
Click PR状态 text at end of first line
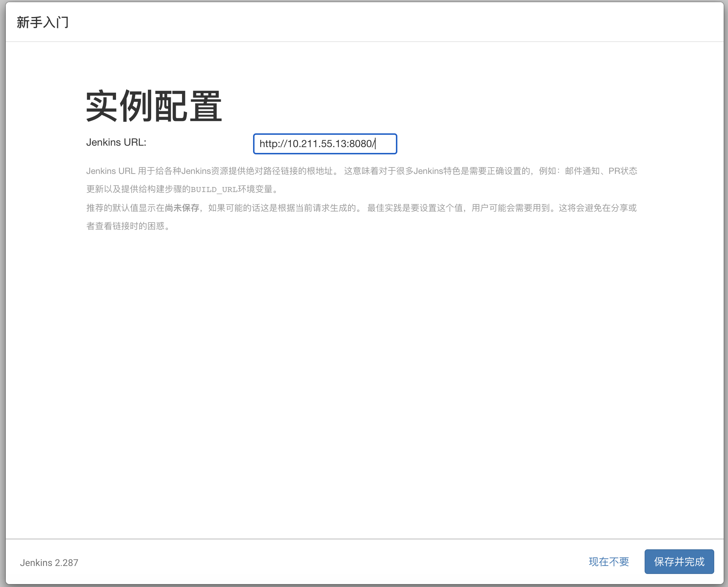(622, 171)
